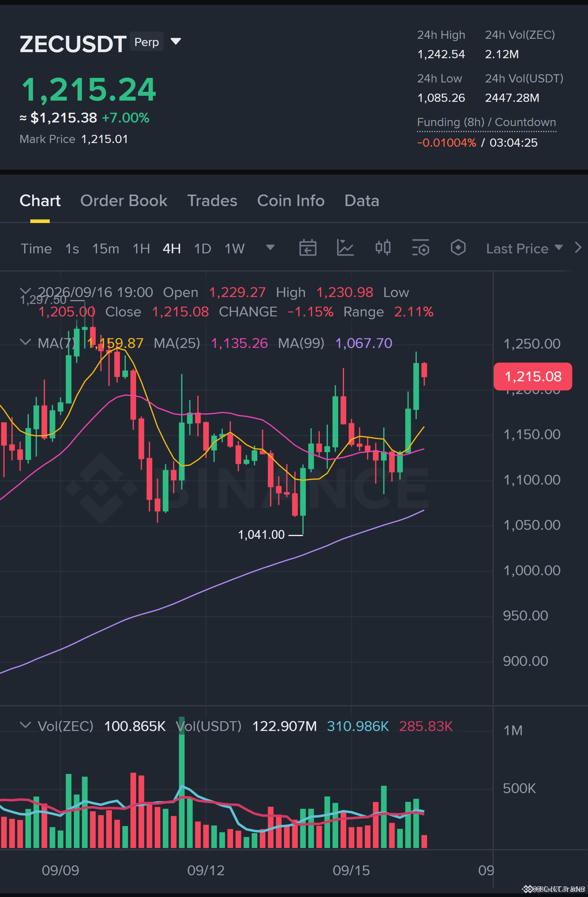Open the line chart indicators icon
This screenshot has height=897, width=588.
click(345, 248)
